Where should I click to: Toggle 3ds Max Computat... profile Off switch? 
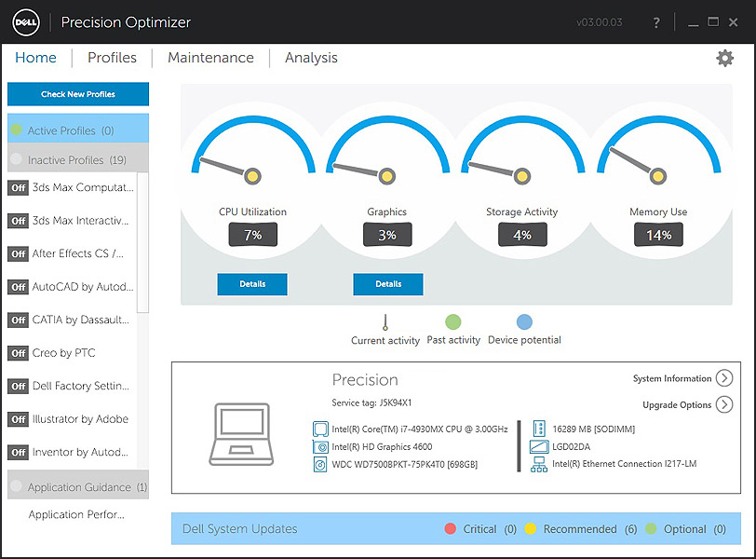[19, 187]
